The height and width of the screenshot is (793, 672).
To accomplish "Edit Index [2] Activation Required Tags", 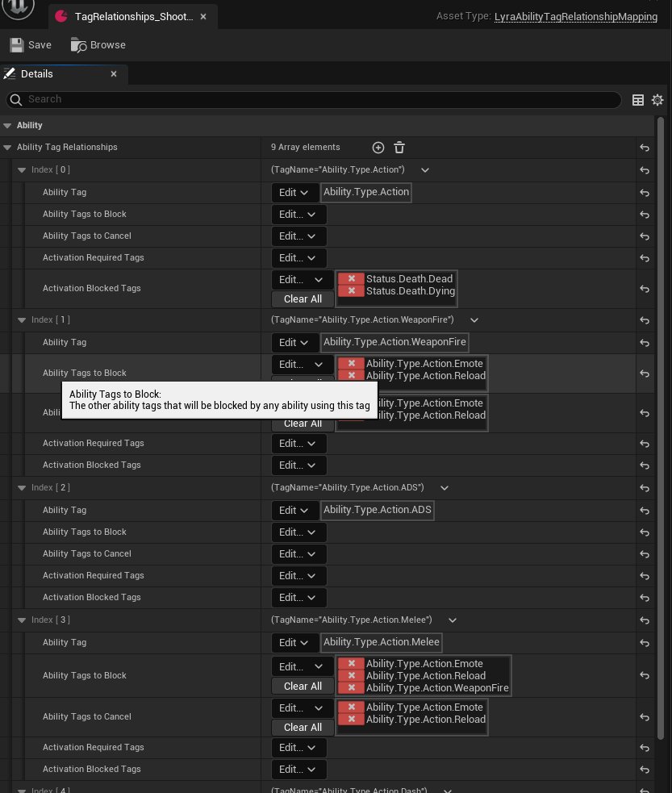I will point(298,576).
